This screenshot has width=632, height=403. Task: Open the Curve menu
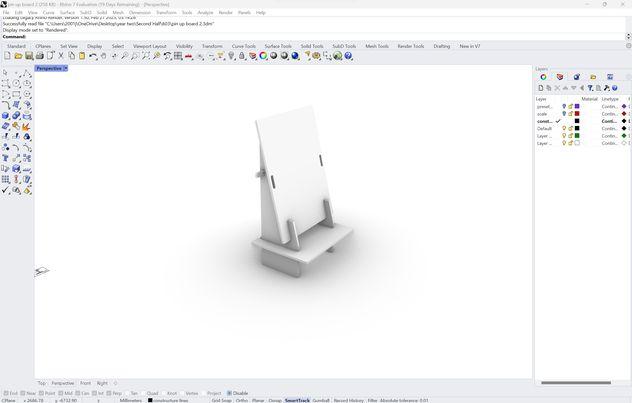[48, 12]
